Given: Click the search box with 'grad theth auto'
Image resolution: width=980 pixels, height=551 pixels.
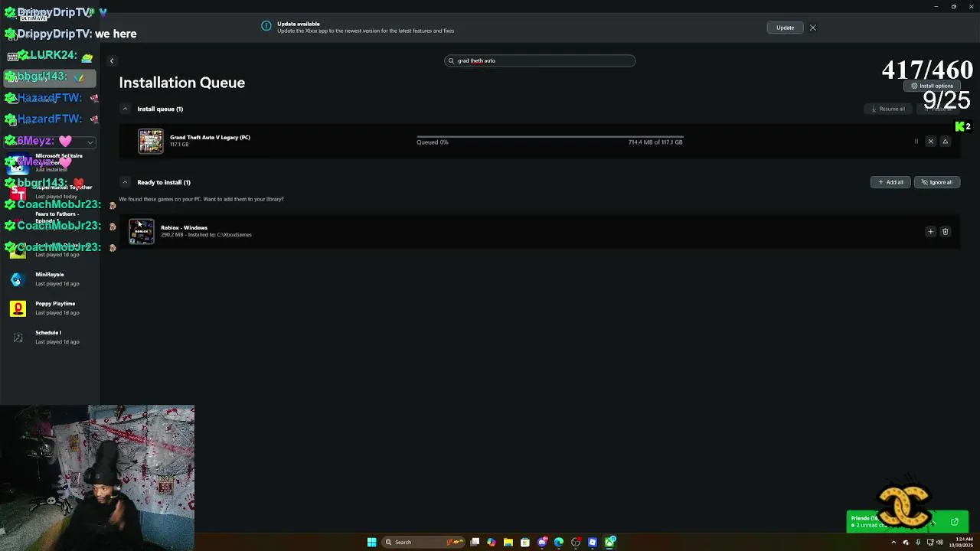Looking at the screenshot, I should [540, 60].
